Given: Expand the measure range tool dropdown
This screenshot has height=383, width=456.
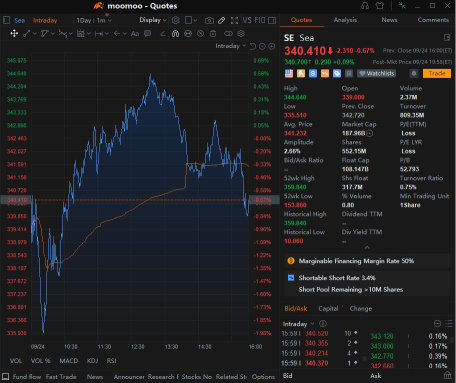Looking at the screenshot, I should pyautogui.click(x=107, y=34).
